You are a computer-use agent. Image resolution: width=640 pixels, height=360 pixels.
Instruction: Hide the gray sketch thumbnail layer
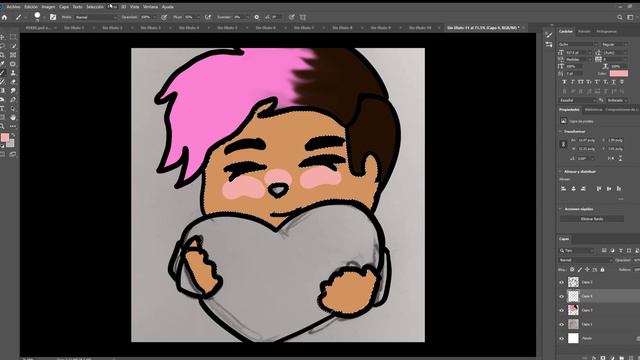pyautogui.click(x=562, y=324)
